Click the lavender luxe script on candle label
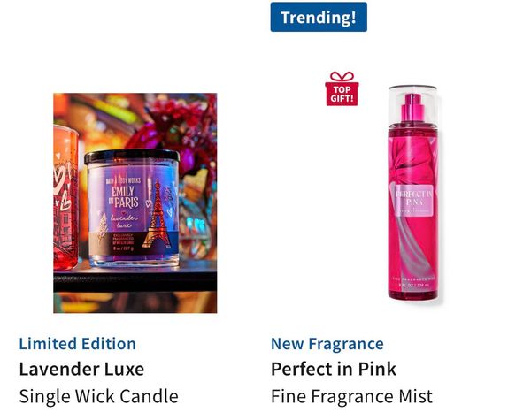This screenshot has height=420, width=531. pyautogui.click(x=124, y=221)
